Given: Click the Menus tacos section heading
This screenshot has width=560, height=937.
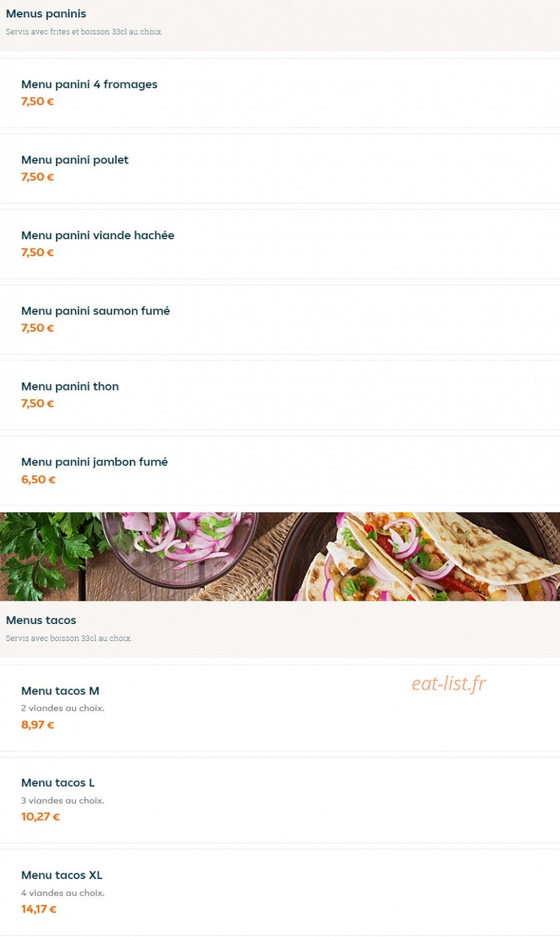Looking at the screenshot, I should tap(41, 620).
